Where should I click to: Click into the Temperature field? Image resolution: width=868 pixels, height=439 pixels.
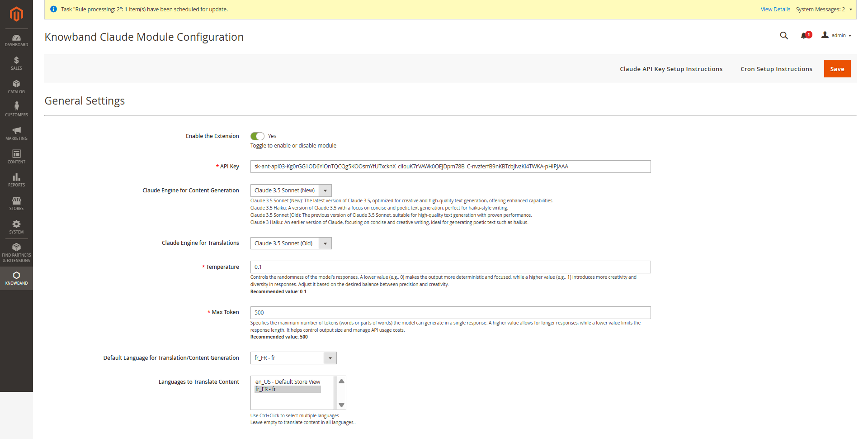[x=450, y=267]
